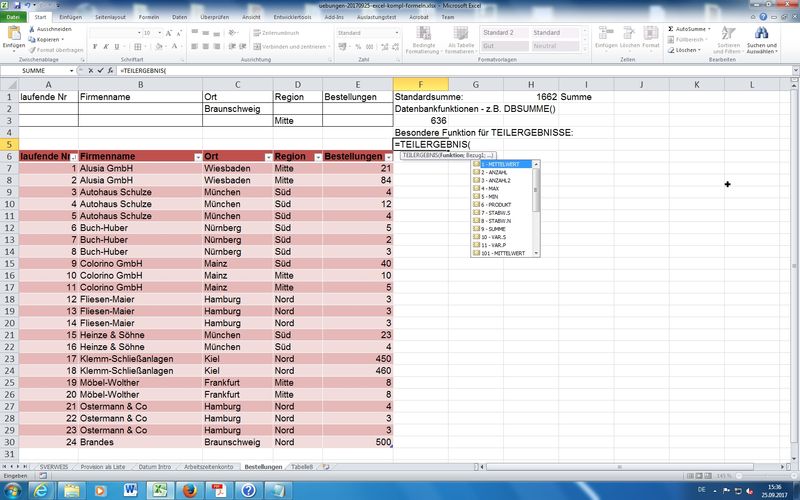Open the Ort column filter dropdown

pyautogui.click(x=266, y=158)
